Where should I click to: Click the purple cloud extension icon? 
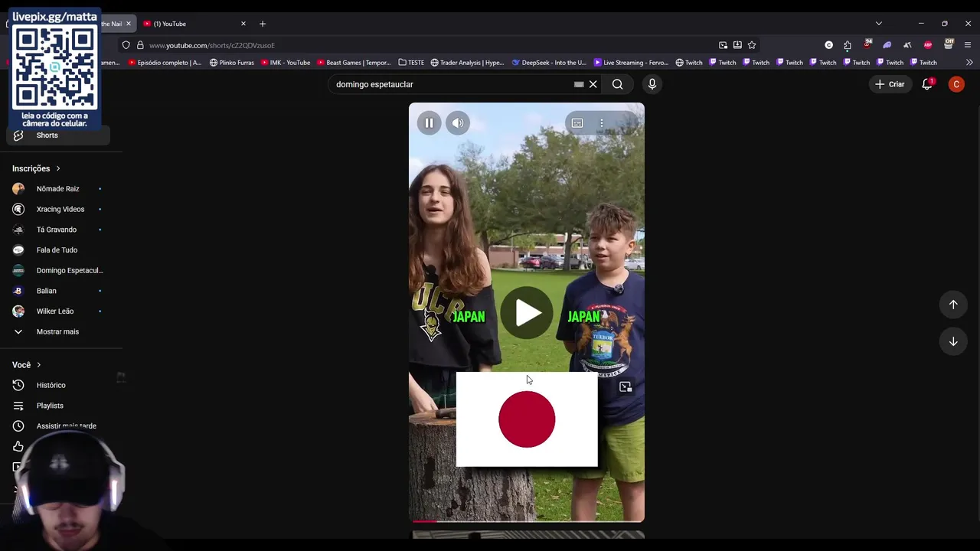887,45
